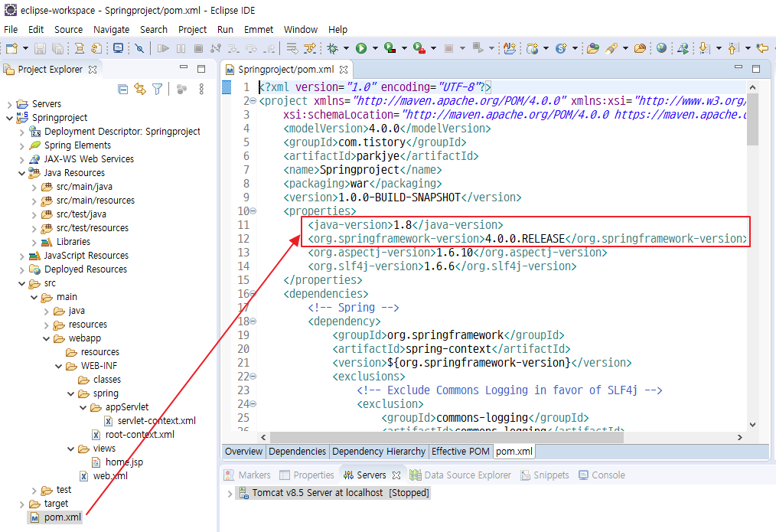Switch to the Dependencies tab
The width and height of the screenshot is (776, 532).
298,452
